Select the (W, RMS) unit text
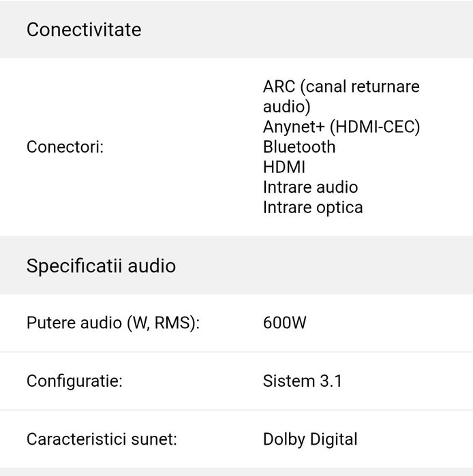Screen dimensions: 473x476 coord(164,323)
